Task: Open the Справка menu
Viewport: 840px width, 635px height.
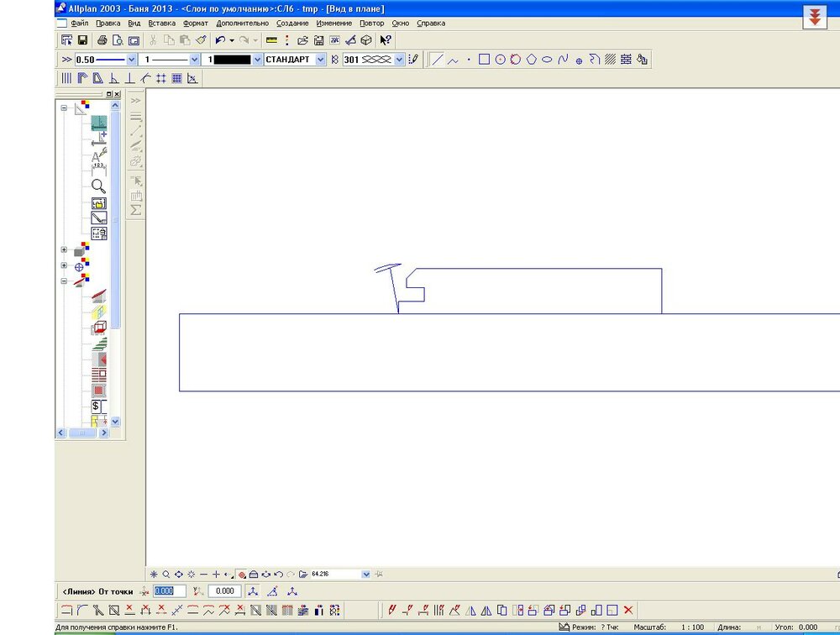Action: coord(431,23)
